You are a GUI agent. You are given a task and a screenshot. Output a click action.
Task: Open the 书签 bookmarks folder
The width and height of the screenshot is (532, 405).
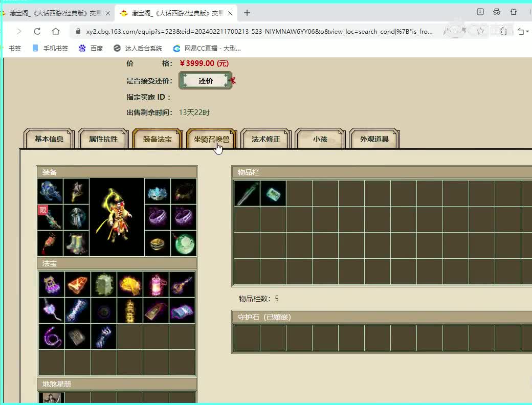(x=15, y=49)
